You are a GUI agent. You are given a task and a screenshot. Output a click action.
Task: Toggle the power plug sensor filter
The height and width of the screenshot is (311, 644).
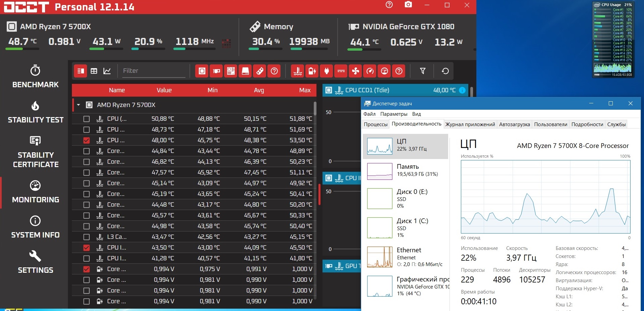(327, 71)
